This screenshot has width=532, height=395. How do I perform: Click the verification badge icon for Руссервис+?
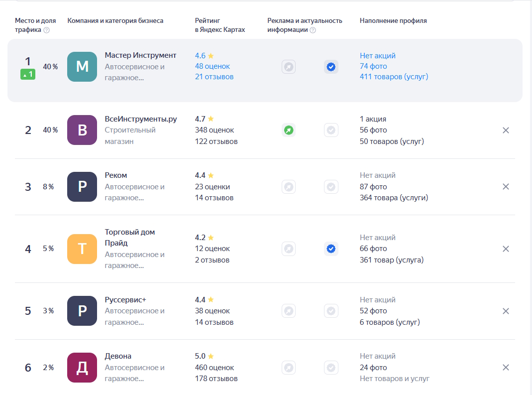coord(331,311)
